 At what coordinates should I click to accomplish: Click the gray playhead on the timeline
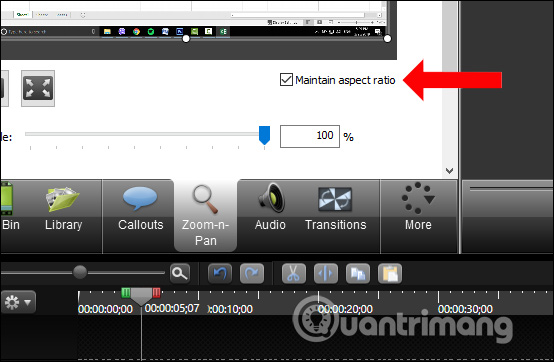tap(141, 296)
